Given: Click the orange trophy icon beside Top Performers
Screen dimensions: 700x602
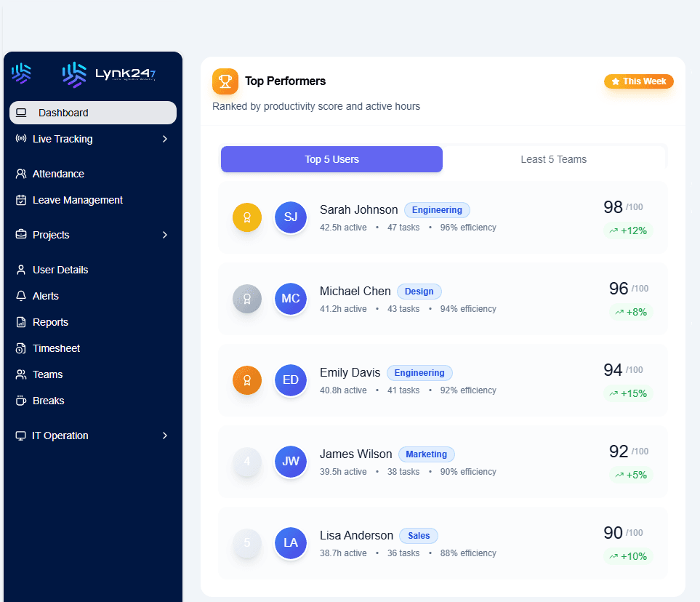Looking at the screenshot, I should pos(225,81).
